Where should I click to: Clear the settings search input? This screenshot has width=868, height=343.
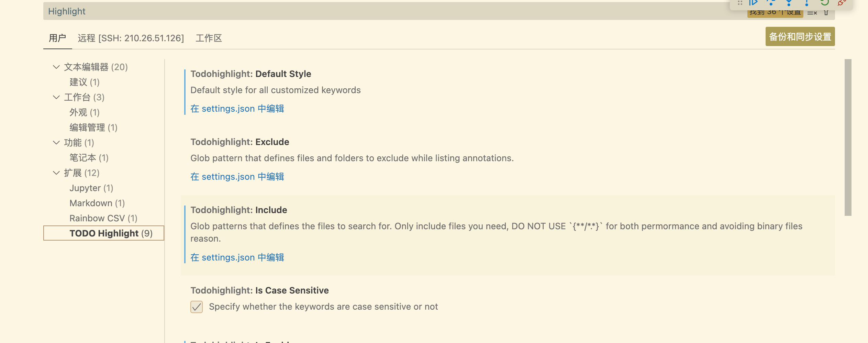pos(812,13)
